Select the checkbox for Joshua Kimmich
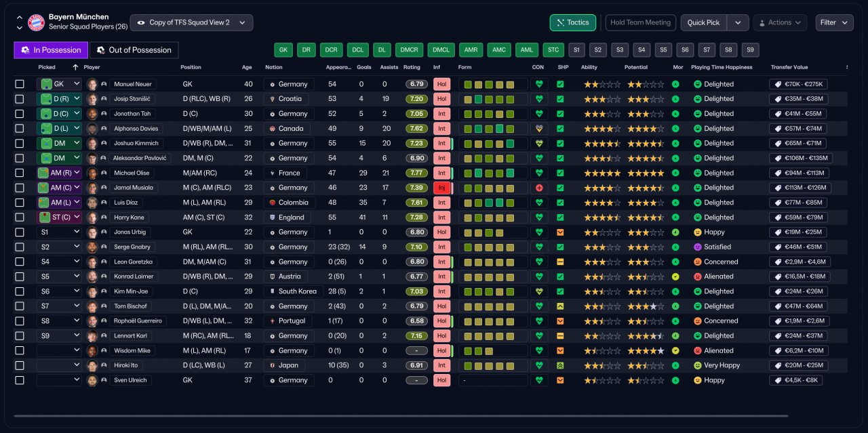868x433 pixels. 20,144
